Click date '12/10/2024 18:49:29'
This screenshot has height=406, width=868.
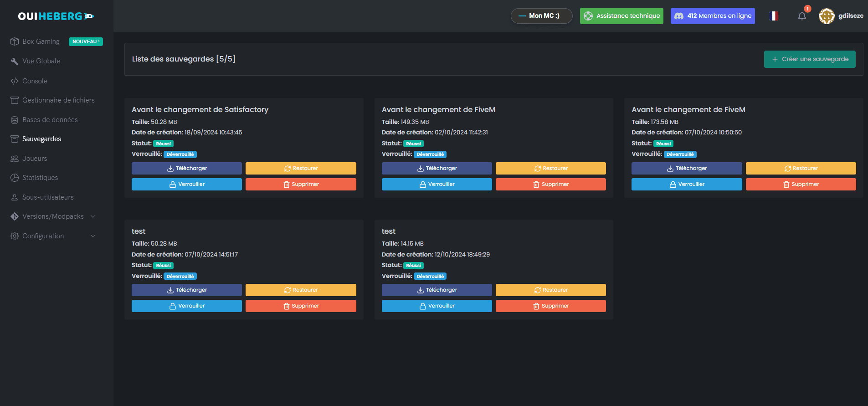click(462, 254)
